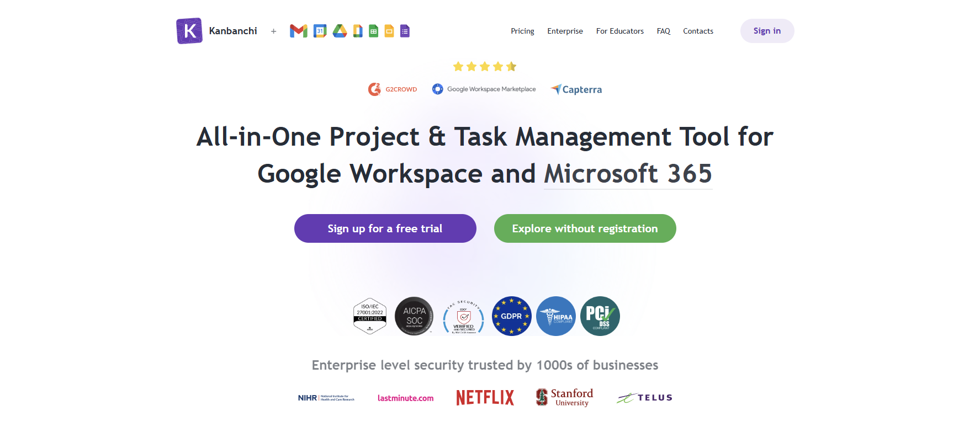The width and height of the screenshot is (980, 432).
Task: Open the Enterprise menu item
Action: click(x=565, y=31)
